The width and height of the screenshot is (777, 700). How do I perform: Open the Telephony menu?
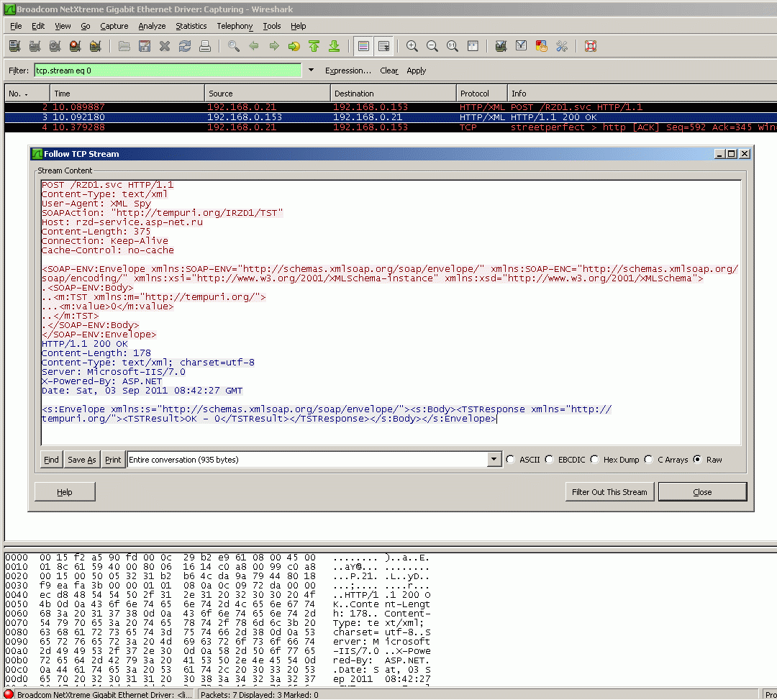235,26
